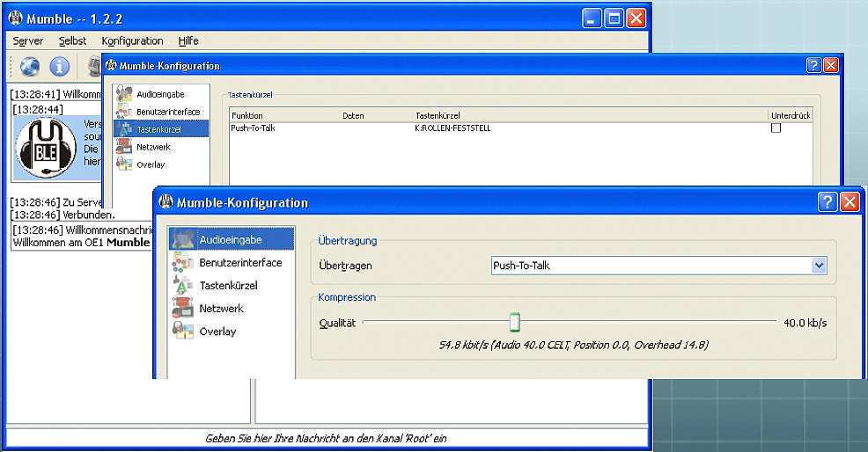The width and height of the screenshot is (868, 452).
Task: Click Audioeingabe icon in back configuration window
Action: point(124,93)
